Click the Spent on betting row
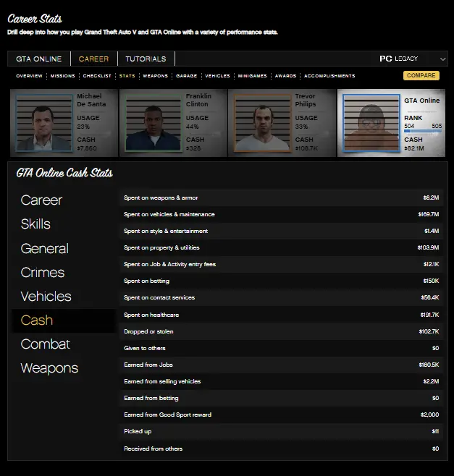This screenshot has height=476, width=454. [282, 281]
